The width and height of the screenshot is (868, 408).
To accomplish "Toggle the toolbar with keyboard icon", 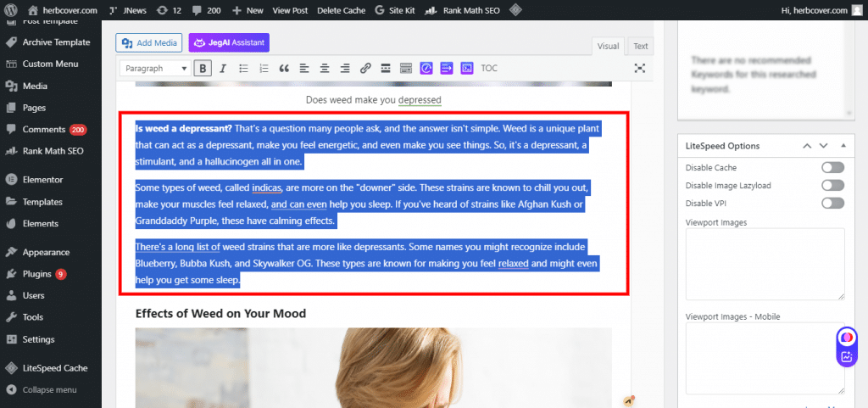I will click(406, 69).
